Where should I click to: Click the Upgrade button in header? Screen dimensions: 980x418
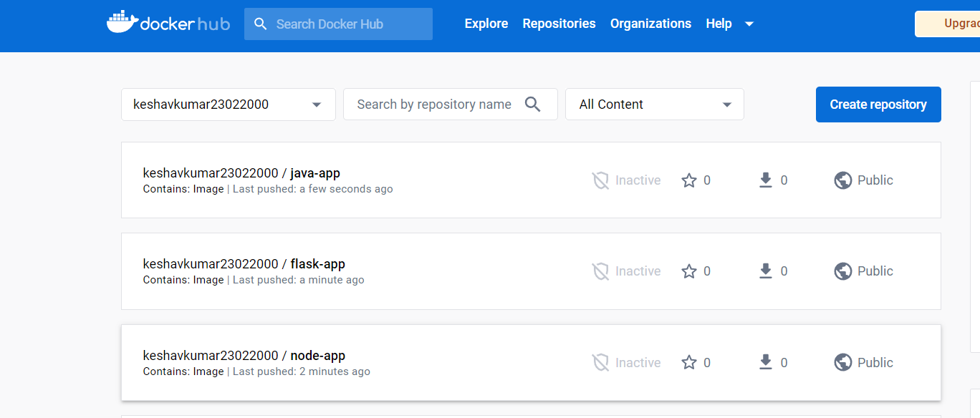[947, 24]
